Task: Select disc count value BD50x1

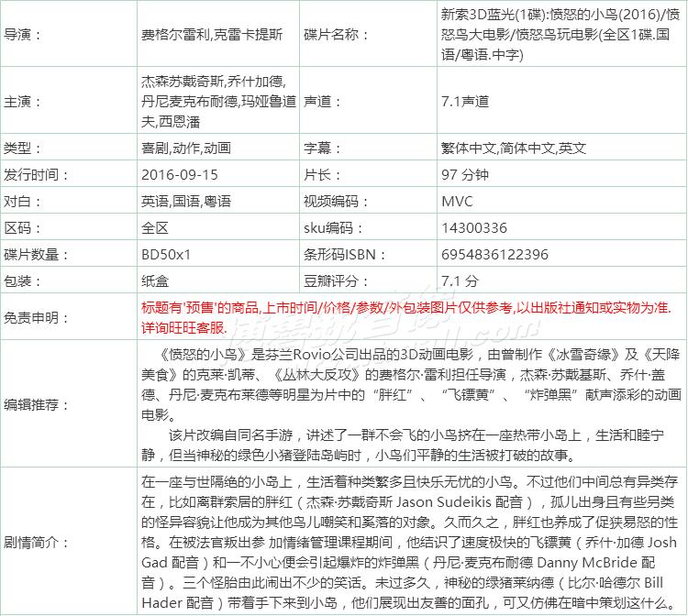Action: click(x=166, y=255)
